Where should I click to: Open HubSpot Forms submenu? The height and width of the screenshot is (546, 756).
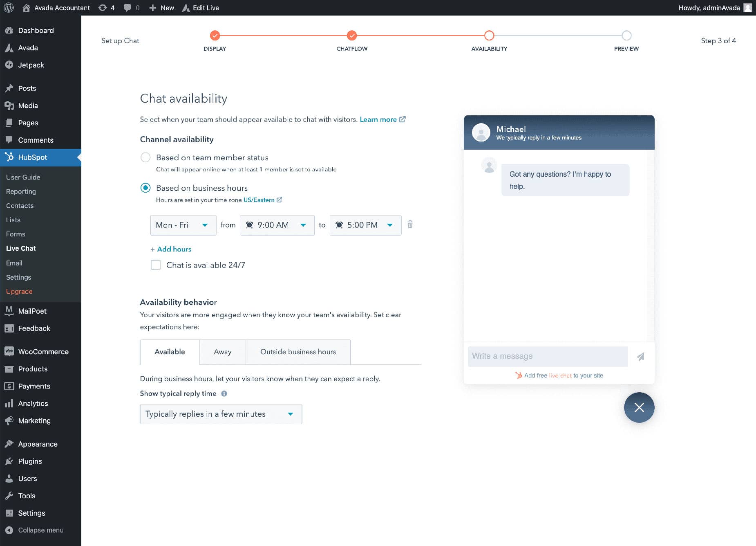click(16, 234)
